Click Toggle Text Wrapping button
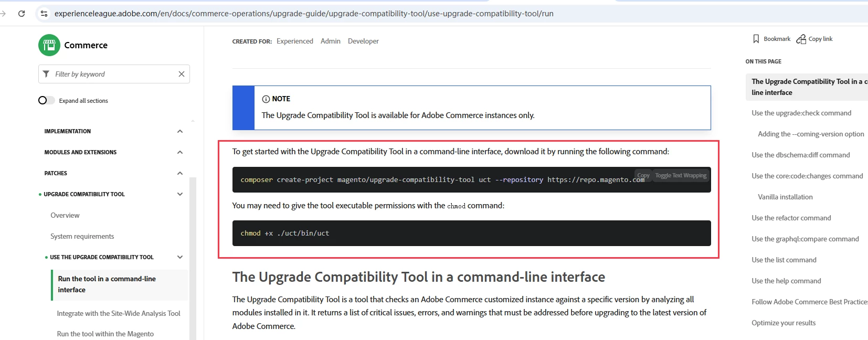 681,175
